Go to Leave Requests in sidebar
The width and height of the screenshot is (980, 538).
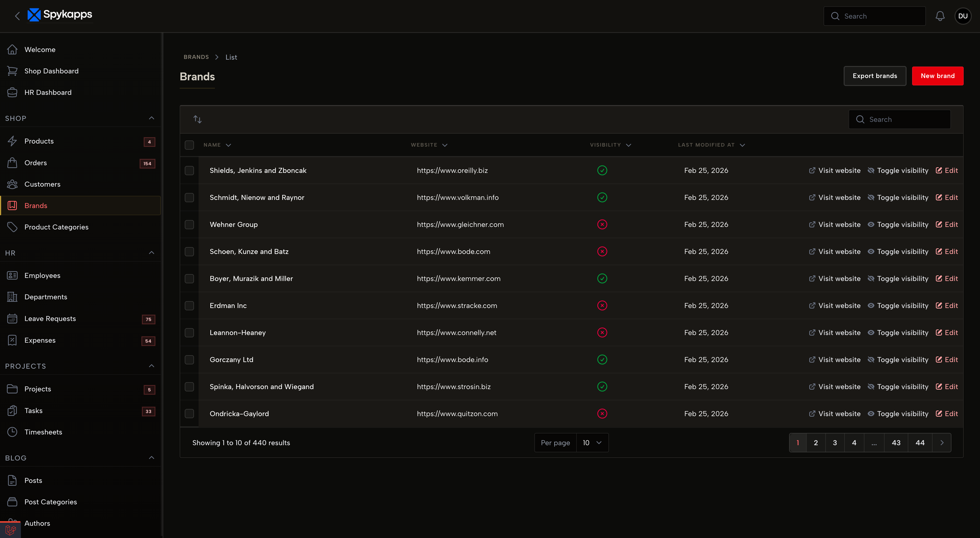(50, 319)
